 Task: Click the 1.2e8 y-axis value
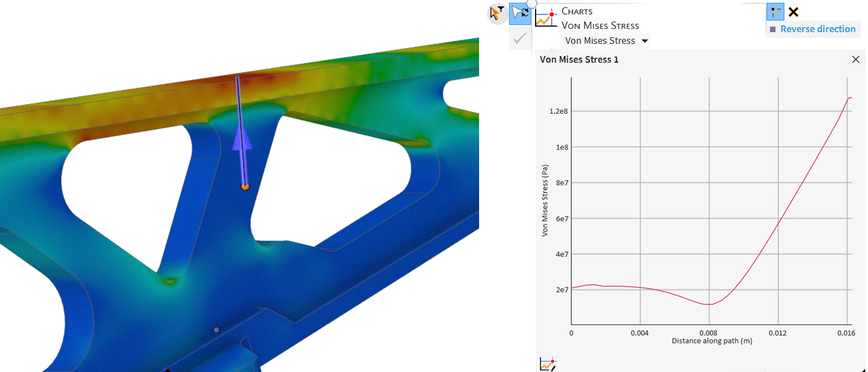pos(559,111)
